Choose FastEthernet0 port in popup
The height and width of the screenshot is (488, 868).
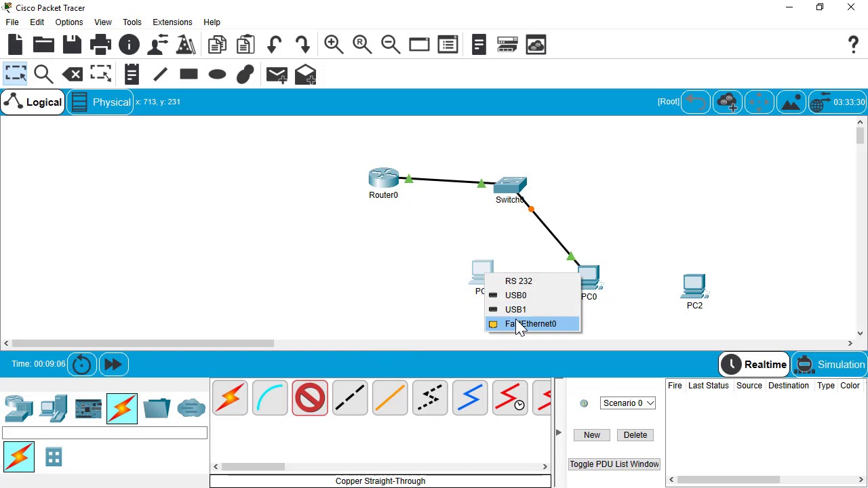(532, 324)
